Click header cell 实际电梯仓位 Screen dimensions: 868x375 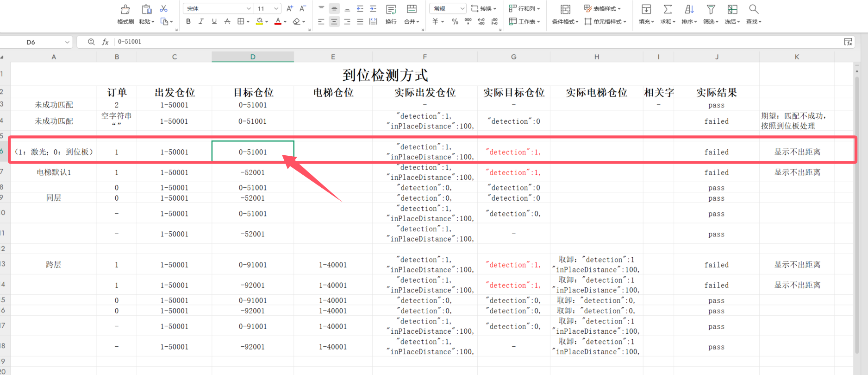click(x=596, y=92)
